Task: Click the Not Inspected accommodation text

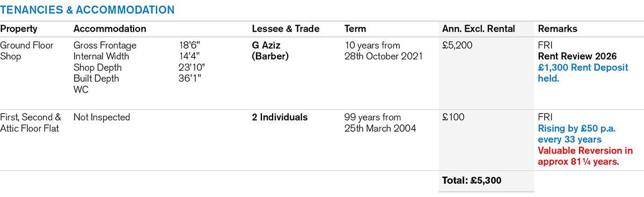Action: 102,117
